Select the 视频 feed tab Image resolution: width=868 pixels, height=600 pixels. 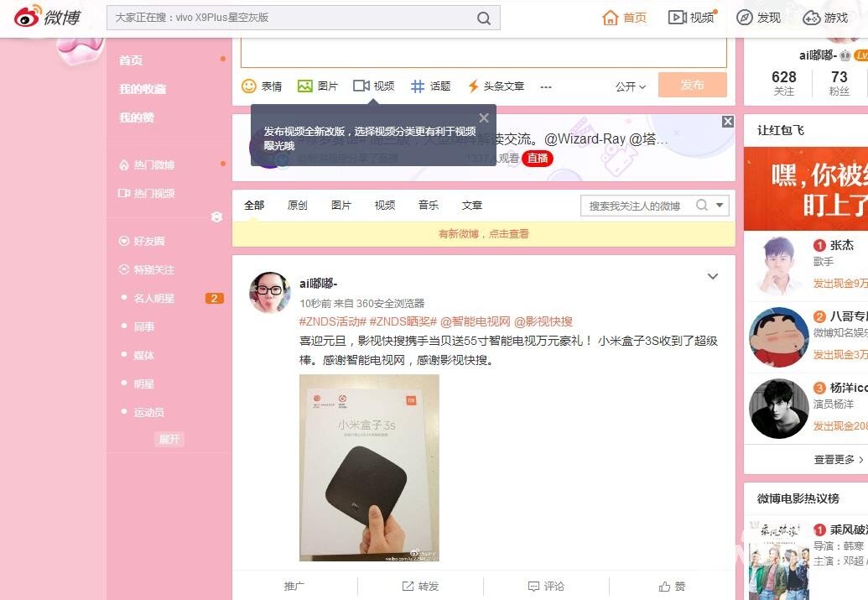pyautogui.click(x=385, y=206)
